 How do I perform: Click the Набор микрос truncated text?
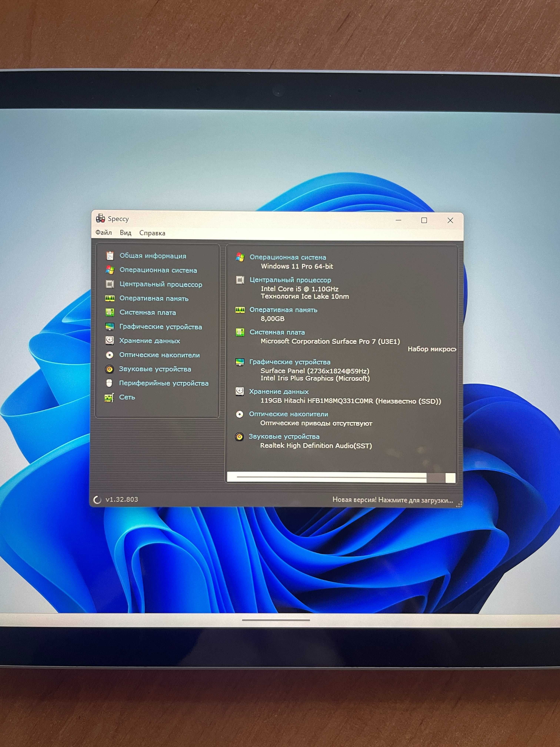(432, 349)
